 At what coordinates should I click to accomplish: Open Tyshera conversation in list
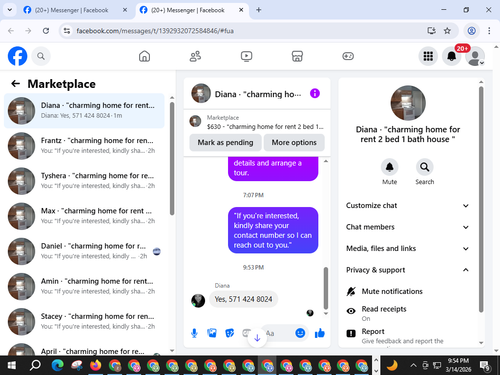coord(84,181)
